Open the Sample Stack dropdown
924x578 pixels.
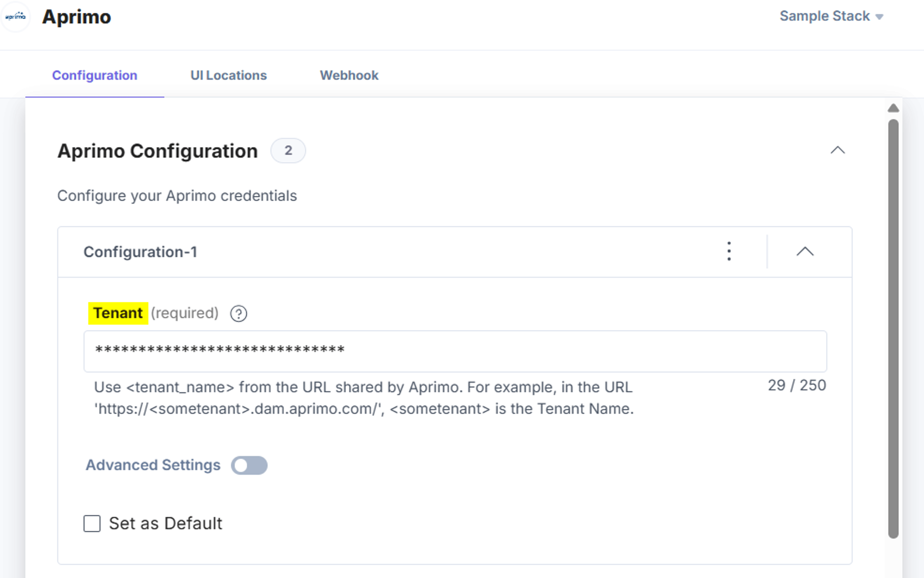pos(831,16)
